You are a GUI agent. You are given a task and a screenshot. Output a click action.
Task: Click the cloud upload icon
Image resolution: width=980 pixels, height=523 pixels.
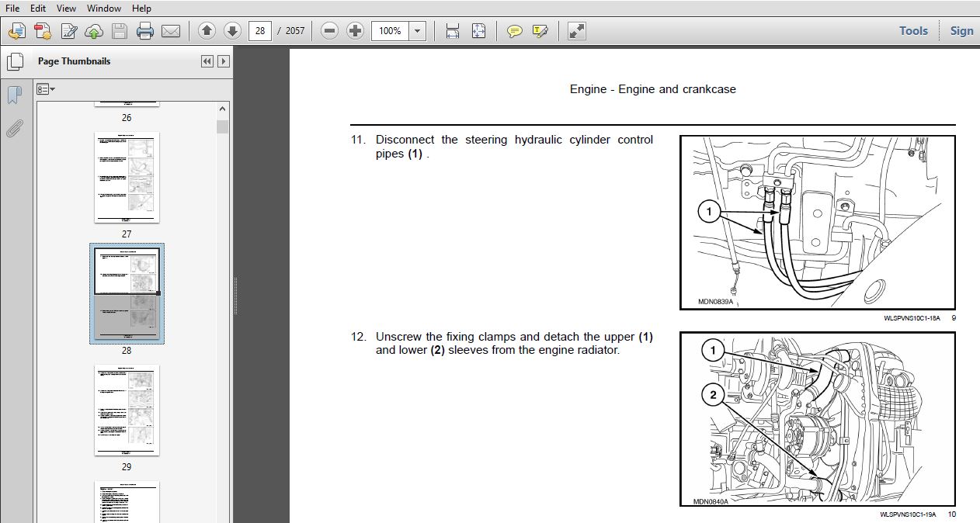(94, 31)
